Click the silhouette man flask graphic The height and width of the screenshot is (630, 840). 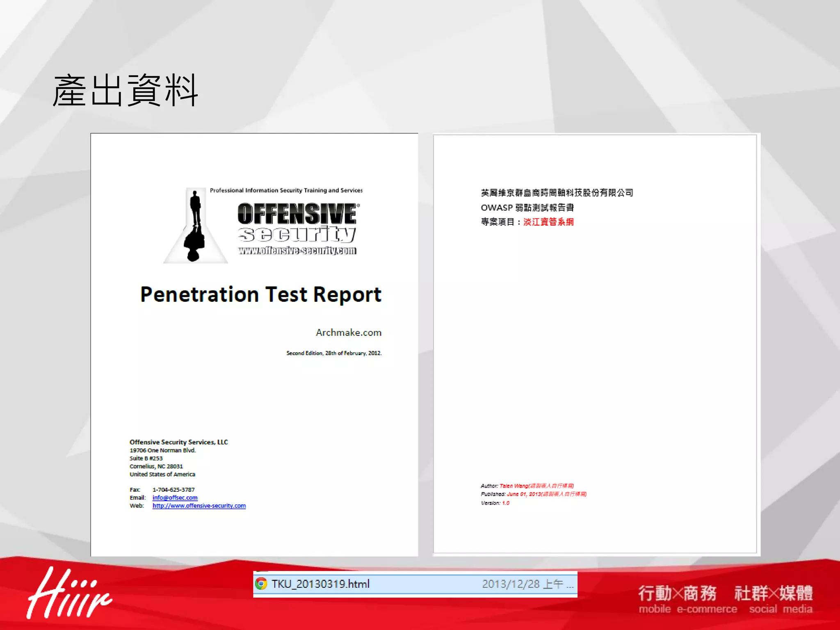tap(195, 226)
